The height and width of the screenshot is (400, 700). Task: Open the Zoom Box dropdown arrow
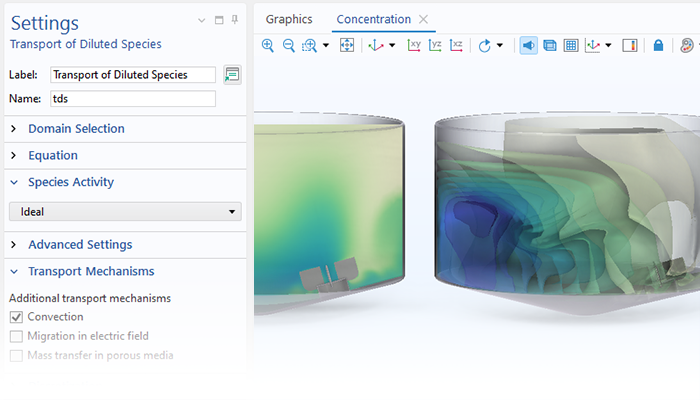[x=326, y=45]
